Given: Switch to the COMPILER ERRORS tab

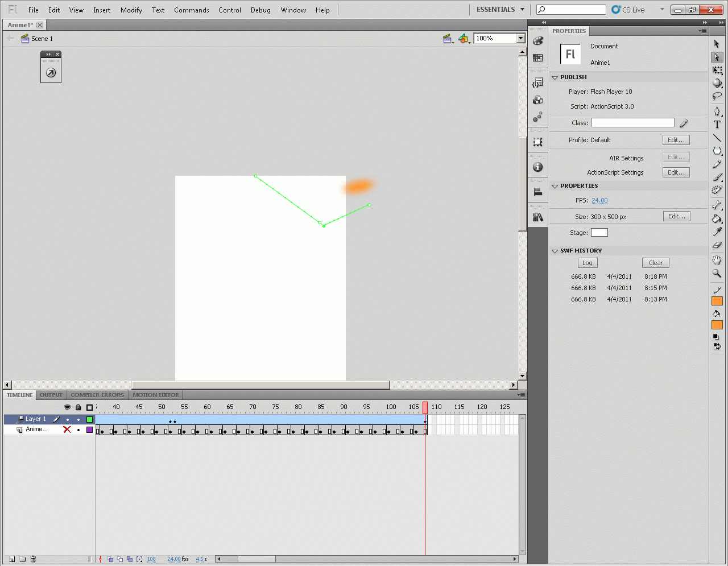Looking at the screenshot, I should tap(97, 395).
